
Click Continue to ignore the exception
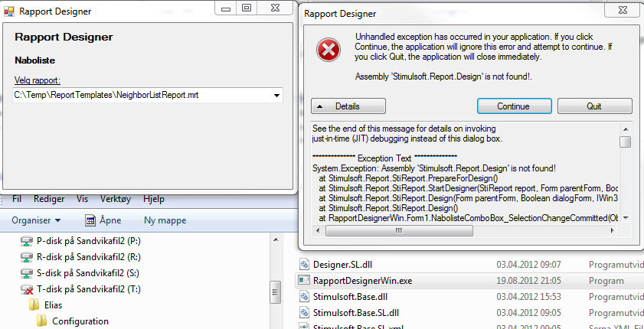tap(515, 106)
